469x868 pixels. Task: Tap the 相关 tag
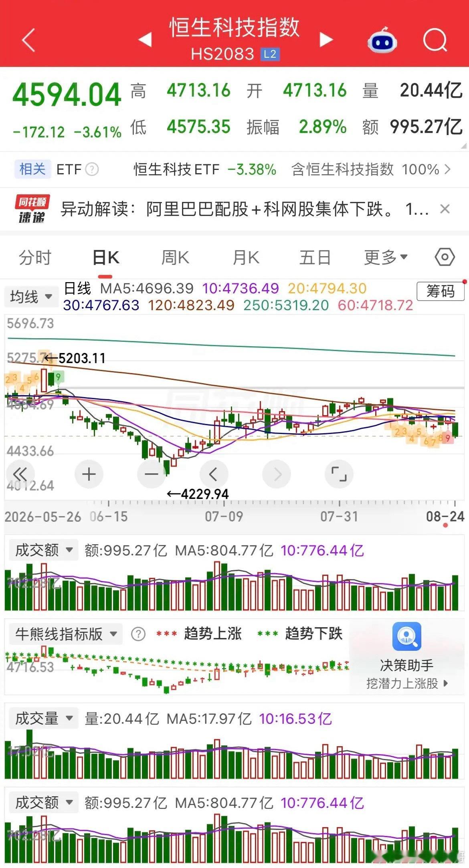[x=32, y=169]
